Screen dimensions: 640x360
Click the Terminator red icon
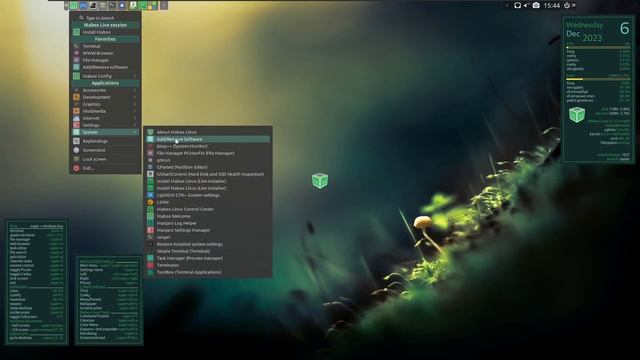click(150, 265)
